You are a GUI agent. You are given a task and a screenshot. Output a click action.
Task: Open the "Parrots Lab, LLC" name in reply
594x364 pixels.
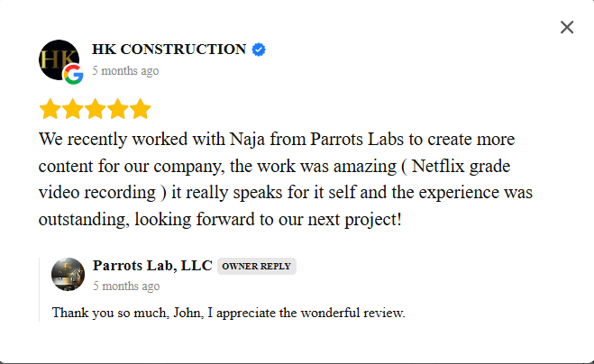tap(152, 265)
